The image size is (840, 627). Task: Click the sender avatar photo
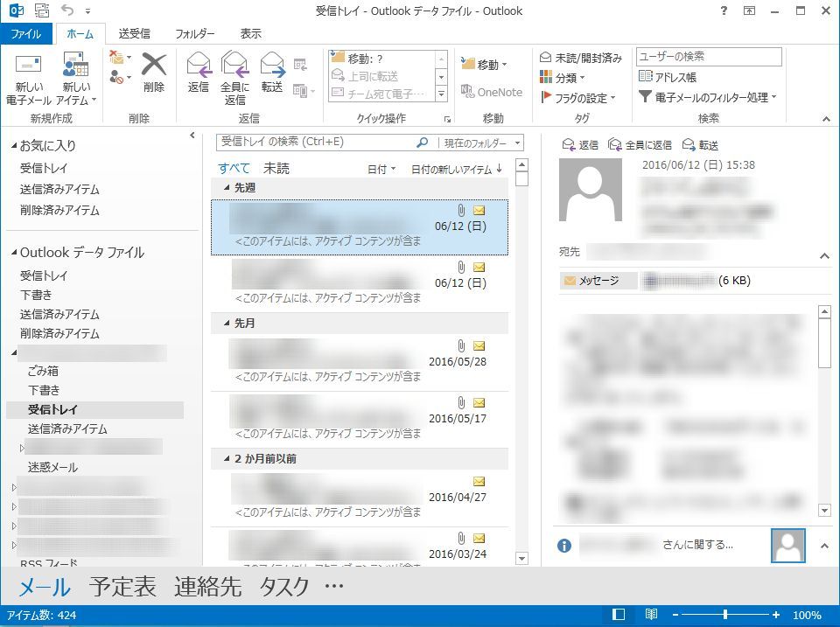pyautogui.click(x=591, y=190)
